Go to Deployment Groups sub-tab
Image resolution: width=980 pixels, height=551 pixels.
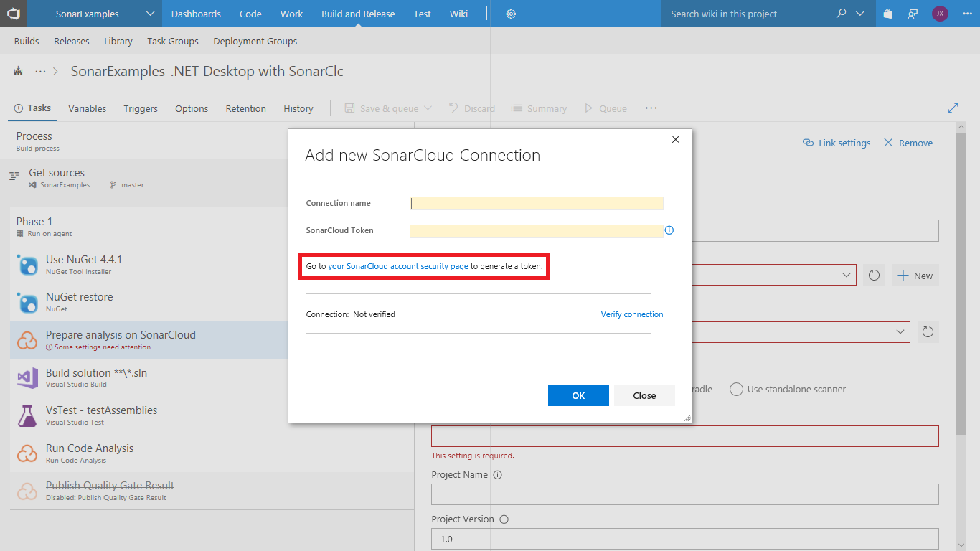coord(255,41)
